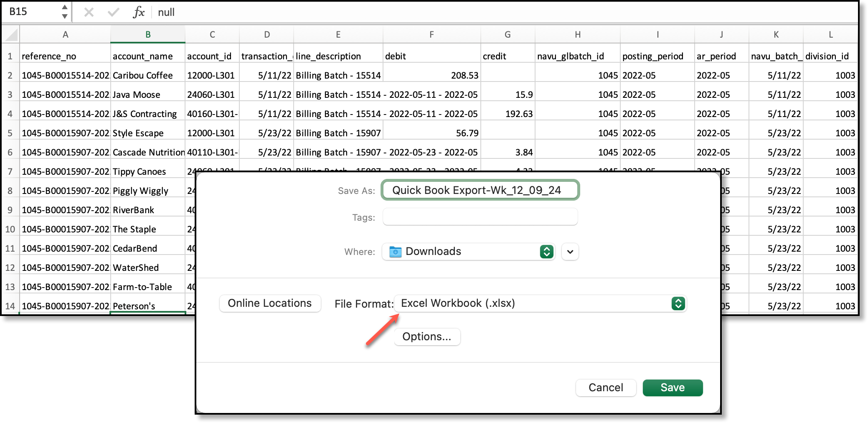Image resolution: width=868 pixels, height=423 pixels.
Task: Confirm formula entry with the checkmark icon
Action: click(x=113, y=12)
